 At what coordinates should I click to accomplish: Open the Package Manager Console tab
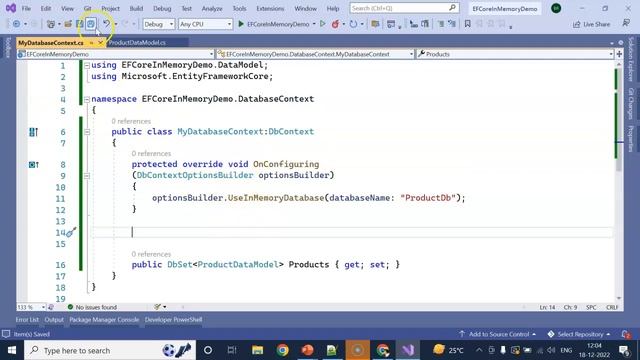coord(104,320)
